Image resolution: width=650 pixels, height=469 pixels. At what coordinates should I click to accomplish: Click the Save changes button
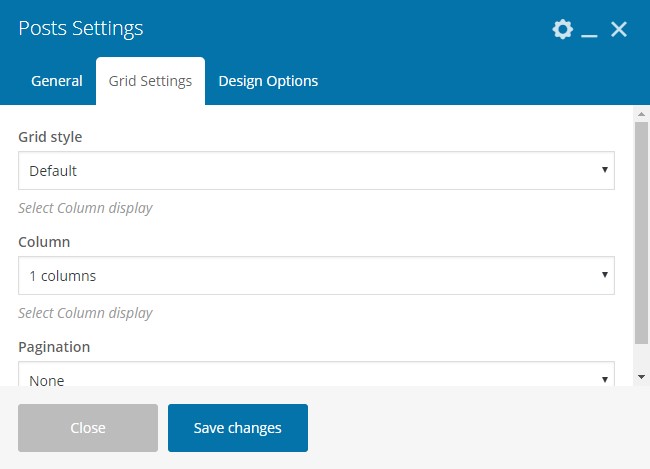[238, 428]
